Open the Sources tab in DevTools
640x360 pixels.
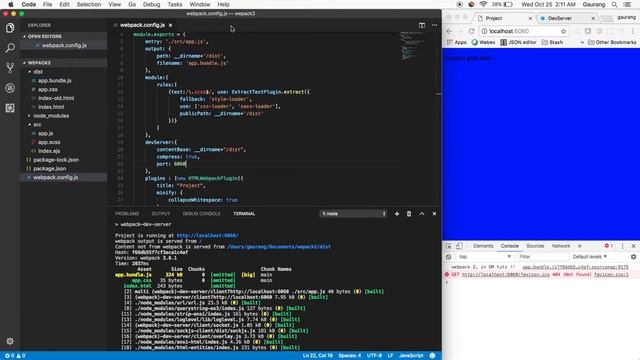click(535, 246)
